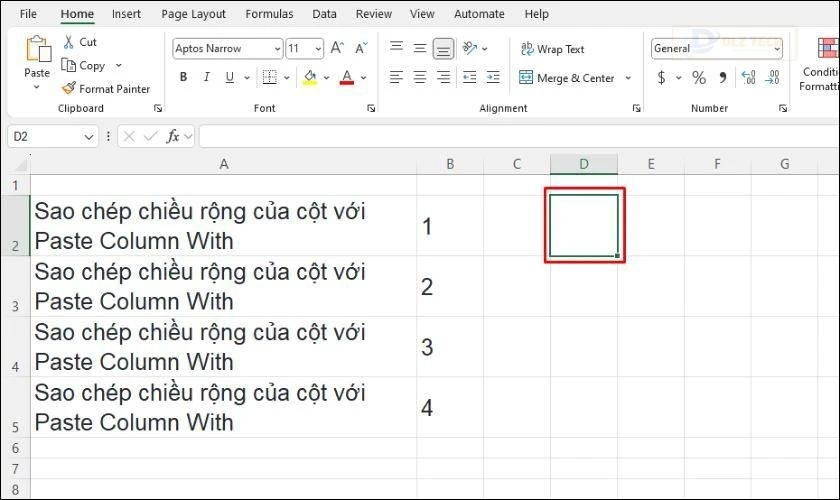Image resolution: width=840 pixels, height=500 pixels.
Task: Apply Accounting dollar format
Action: point(662,78)
